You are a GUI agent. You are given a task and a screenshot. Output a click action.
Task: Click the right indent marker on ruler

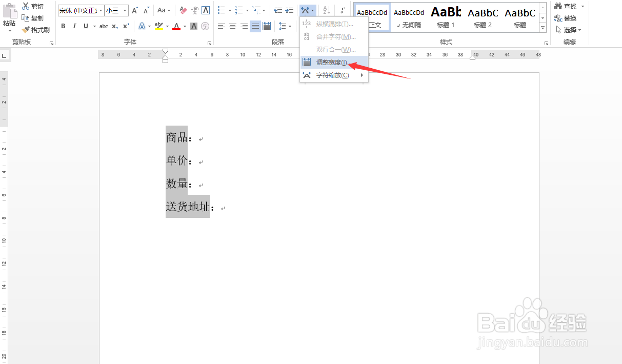pos(473,57)
